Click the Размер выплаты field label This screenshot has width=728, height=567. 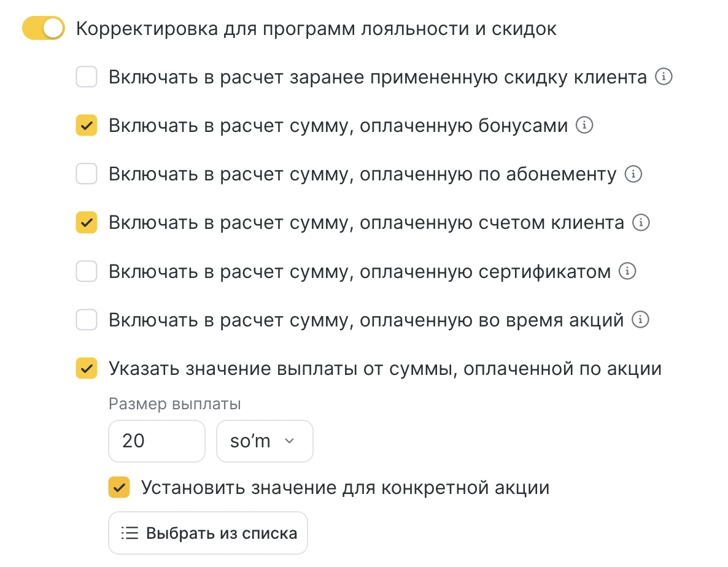click(175, 404)
